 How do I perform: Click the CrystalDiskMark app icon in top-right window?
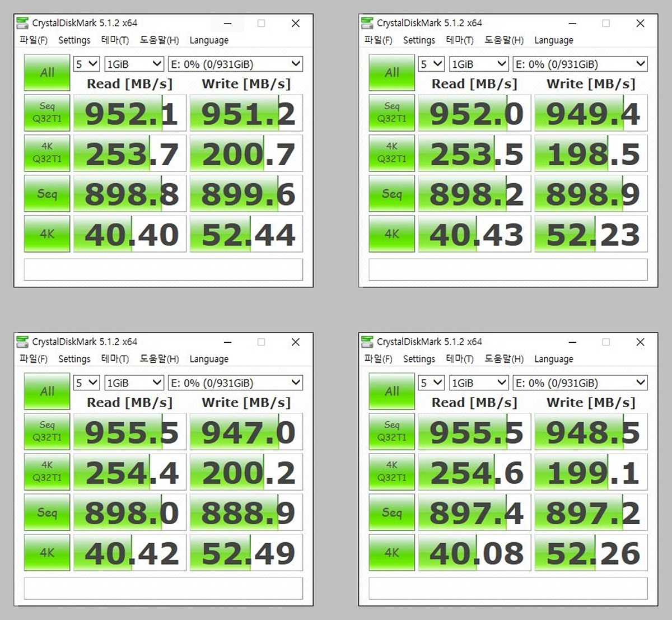[367, 23]
